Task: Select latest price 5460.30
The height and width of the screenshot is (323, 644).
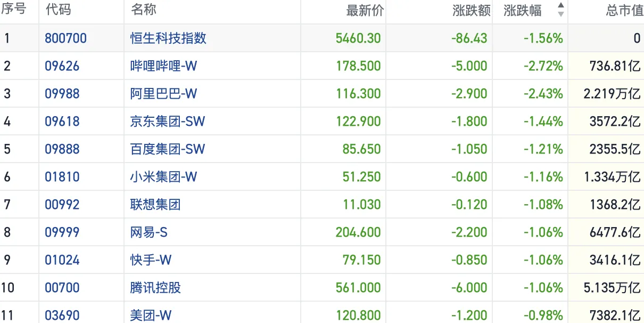Action: point(358,38)
